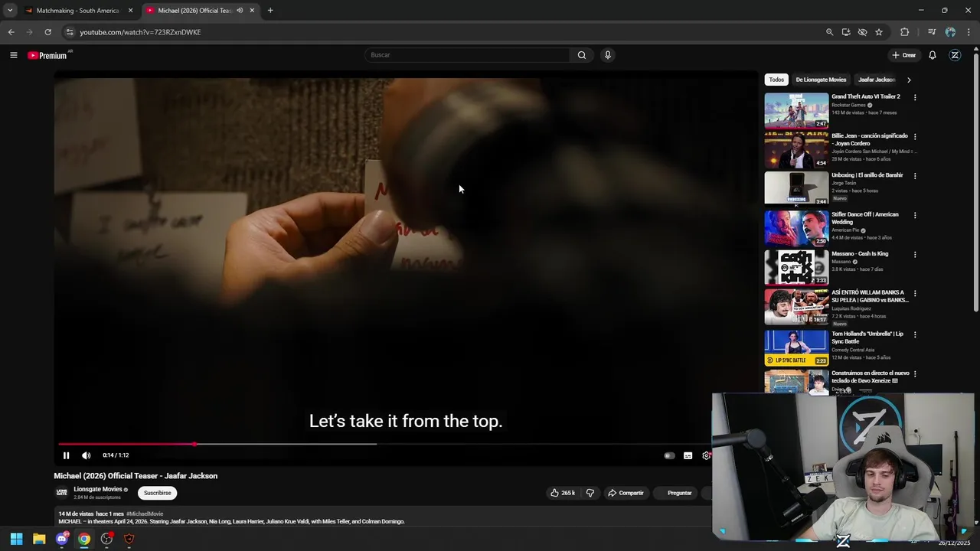Select the Jaafar Jackson filter chip
Screen dimensions: 980x551
point(877,80)
